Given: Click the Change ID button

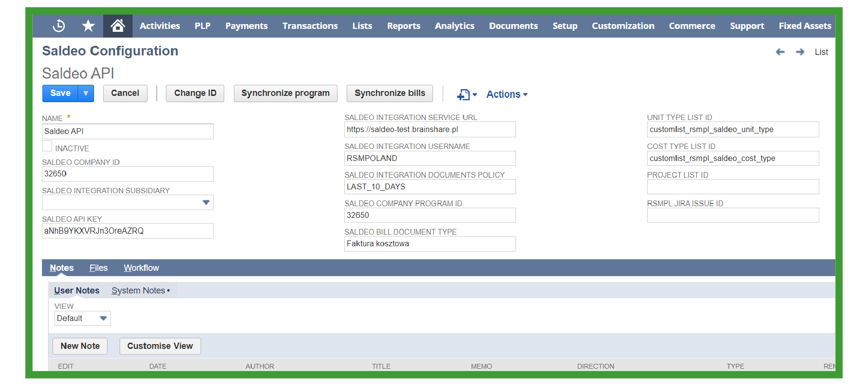Looking at the screenshot, I should pyautogui.click(x=195, y=93).
